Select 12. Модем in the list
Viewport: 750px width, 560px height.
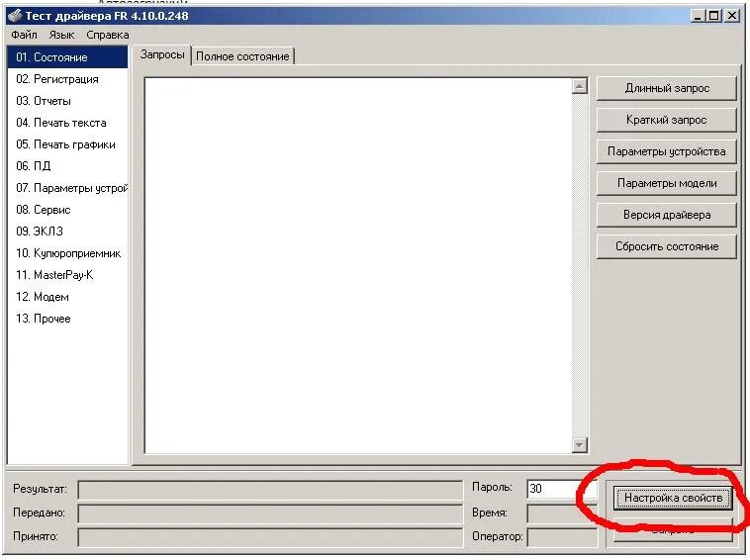pos(68,297)
